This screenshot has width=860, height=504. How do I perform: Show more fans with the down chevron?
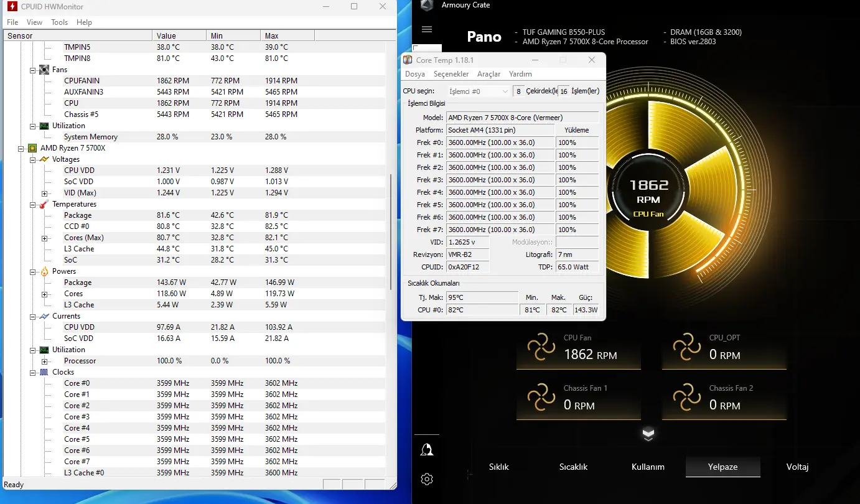pyautogui.click(x=648, y=434)
